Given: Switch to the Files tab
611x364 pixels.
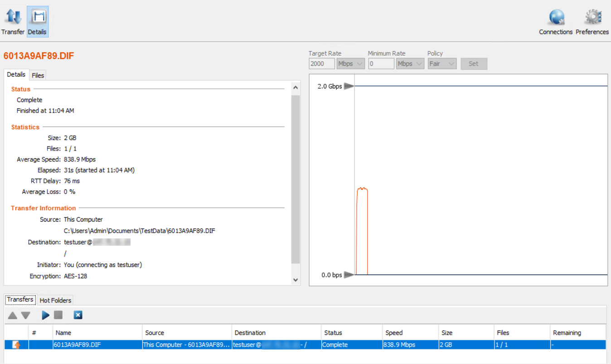Looking at the screenshot, I should [x=38, y=75].
